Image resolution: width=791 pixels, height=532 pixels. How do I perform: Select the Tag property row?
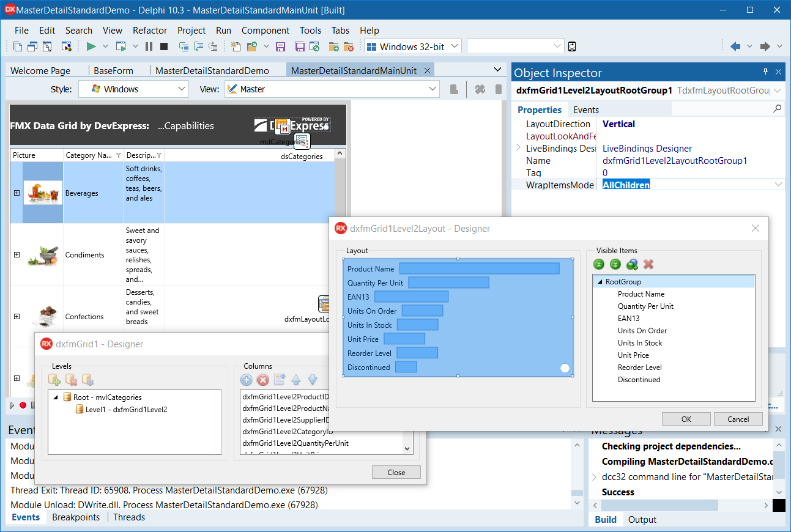click(x=648, y=173)
